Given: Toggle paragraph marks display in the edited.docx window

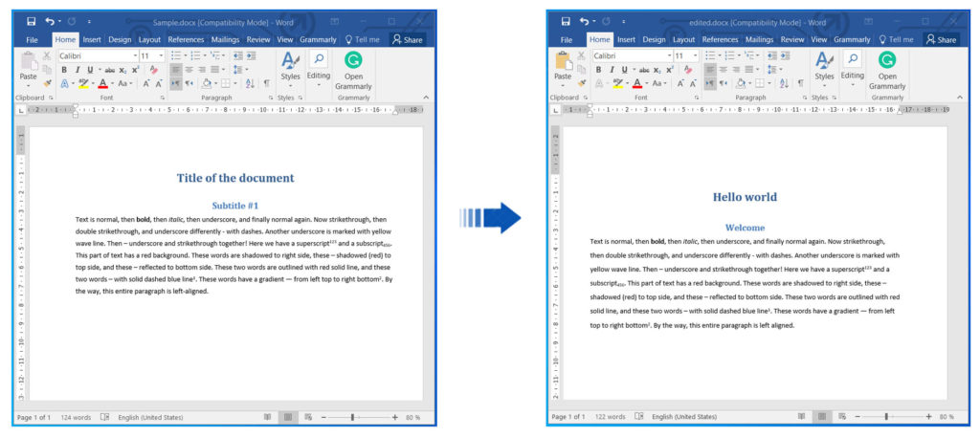Looking at the screenshot, I should [800, 83].
